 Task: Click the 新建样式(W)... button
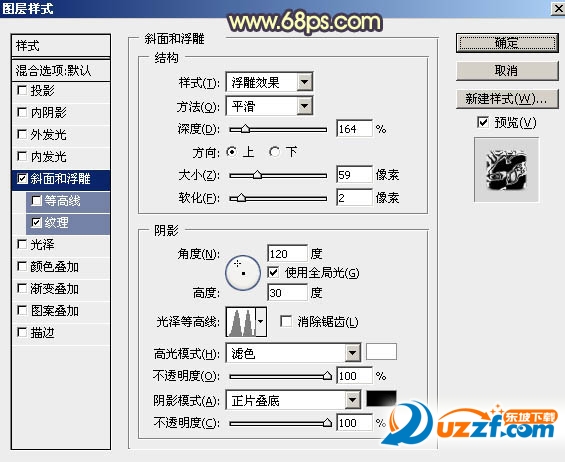[507, 99]
